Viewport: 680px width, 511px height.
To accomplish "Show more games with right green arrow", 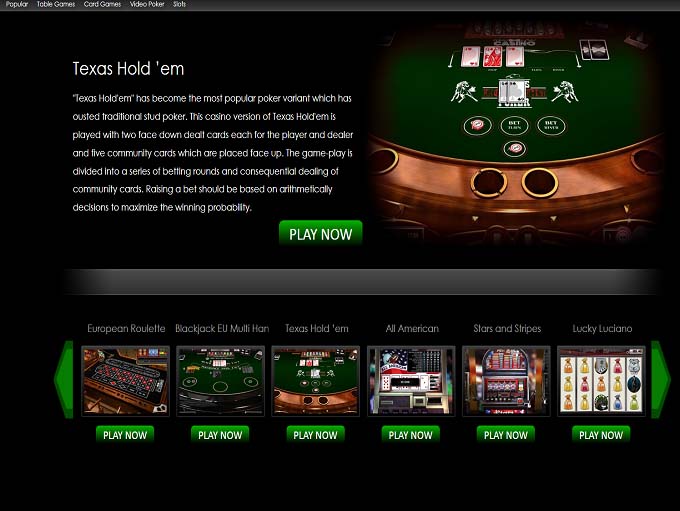I will pyautogui.click(x=660, y=380).
